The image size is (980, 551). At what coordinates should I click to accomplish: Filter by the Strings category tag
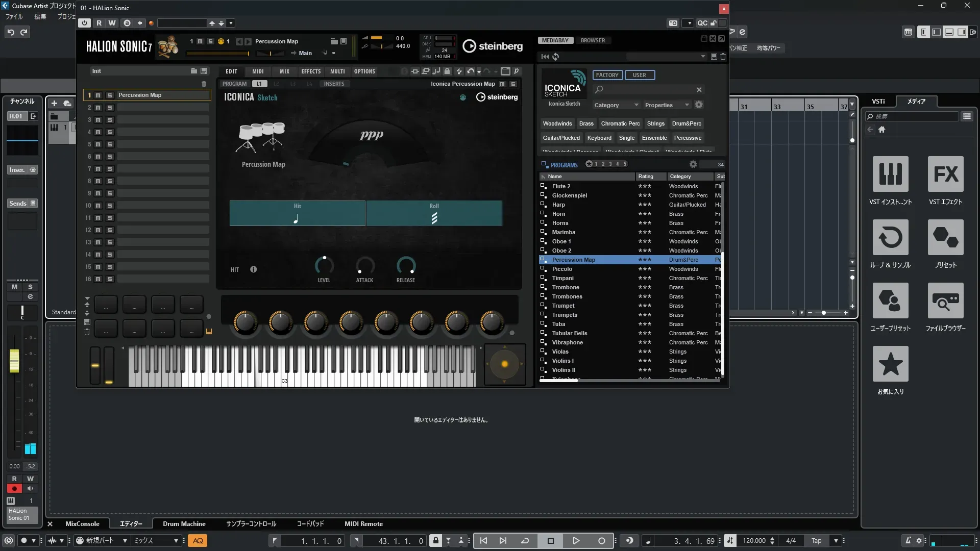tap(655, 123)
